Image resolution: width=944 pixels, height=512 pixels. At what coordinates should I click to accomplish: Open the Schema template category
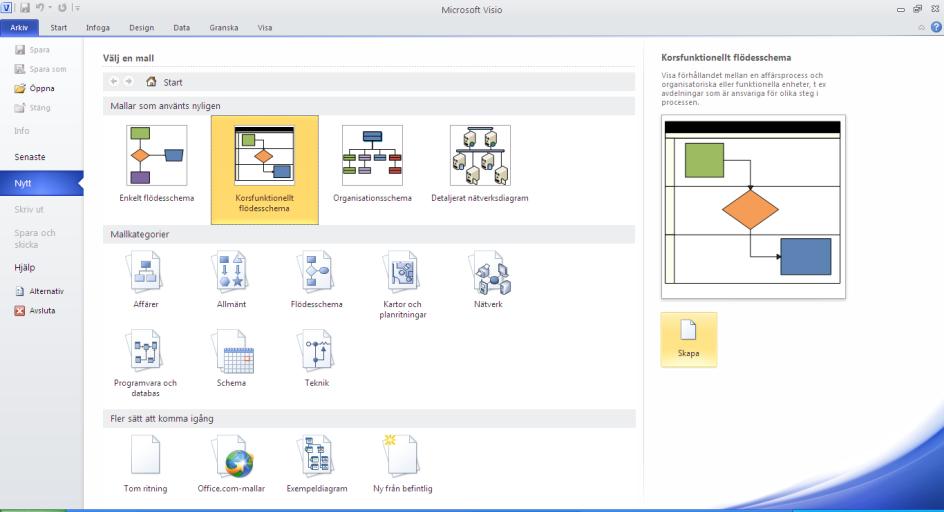(231, 358)
